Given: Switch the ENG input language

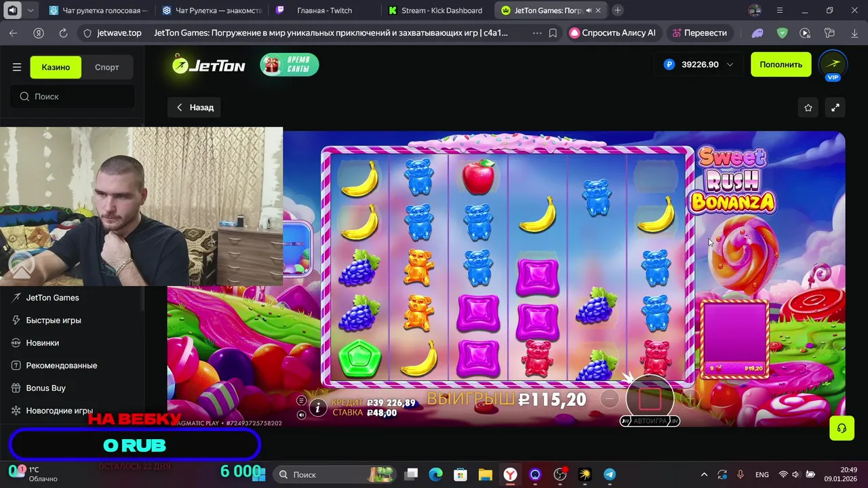Looking at the screenshot, I should [762, 474].
